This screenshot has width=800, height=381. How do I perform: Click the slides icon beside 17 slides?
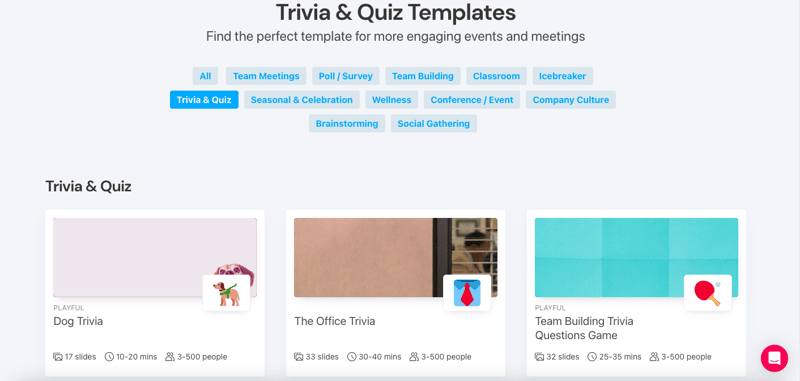click(58, 357)
